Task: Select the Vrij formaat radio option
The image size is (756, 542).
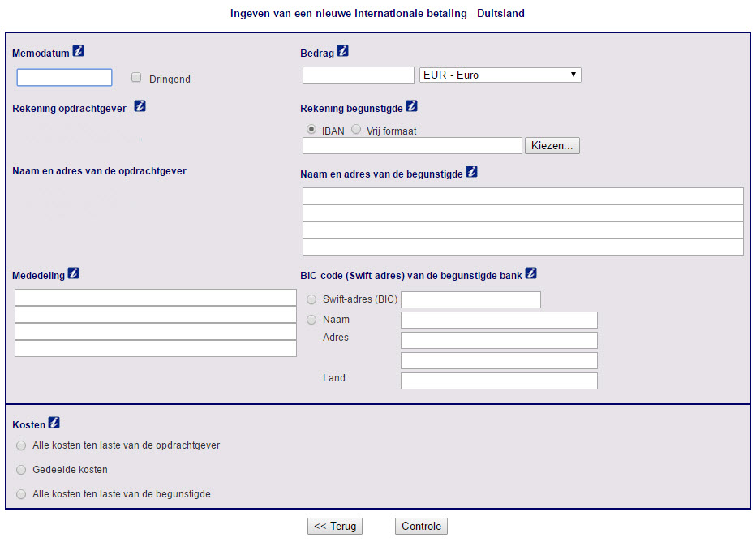Action: pos(356,130)
